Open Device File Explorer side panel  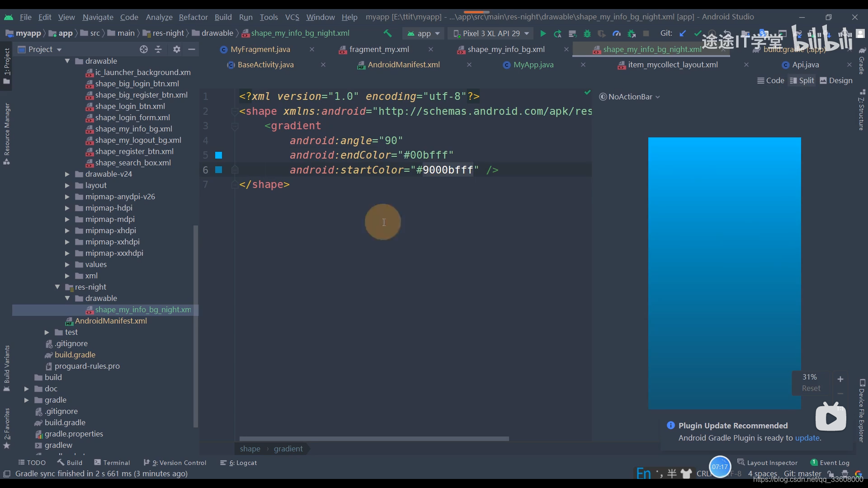click(x=862, y=411)
